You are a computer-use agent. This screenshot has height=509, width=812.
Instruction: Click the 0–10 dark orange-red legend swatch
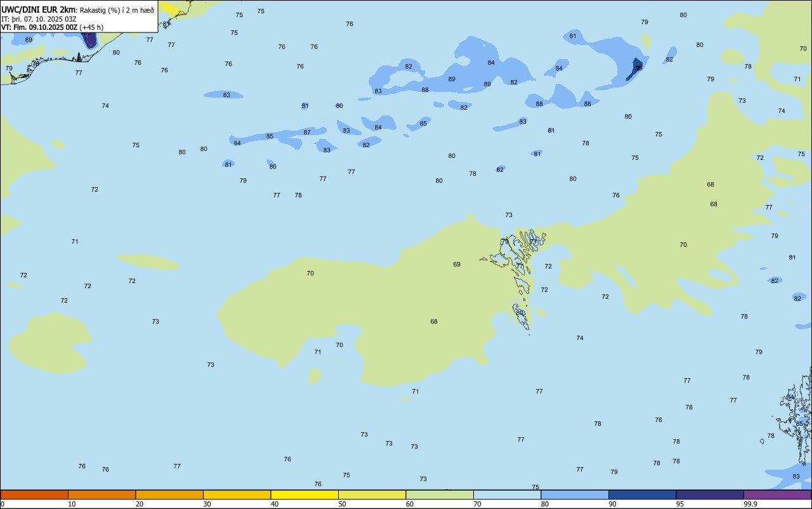(x=34, y=494)
